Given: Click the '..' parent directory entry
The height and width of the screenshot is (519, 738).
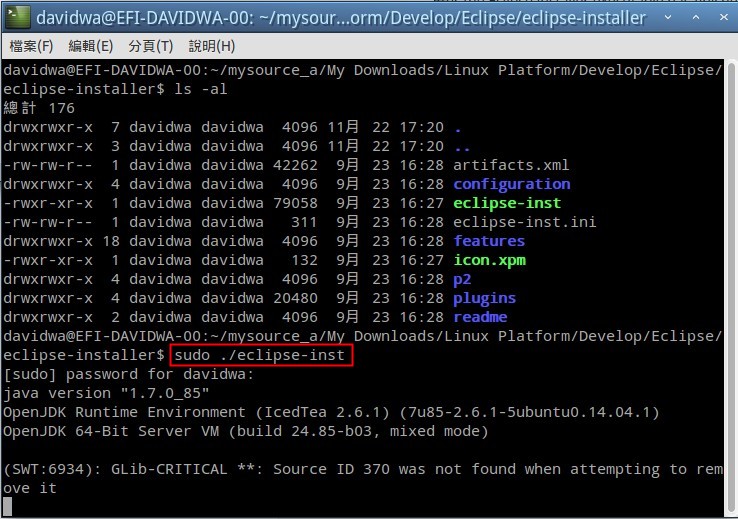Looking at the screenshot, I should tap(462, 149).
